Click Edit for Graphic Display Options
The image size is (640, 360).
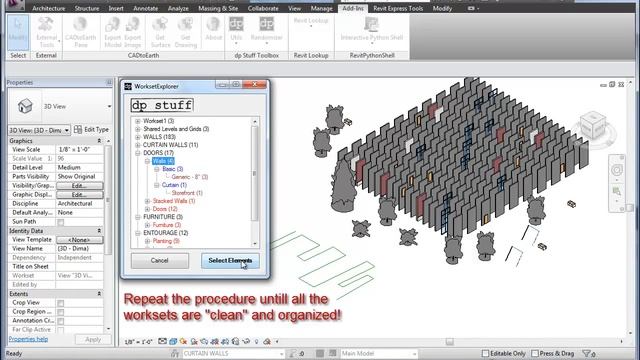coord(80,195)
